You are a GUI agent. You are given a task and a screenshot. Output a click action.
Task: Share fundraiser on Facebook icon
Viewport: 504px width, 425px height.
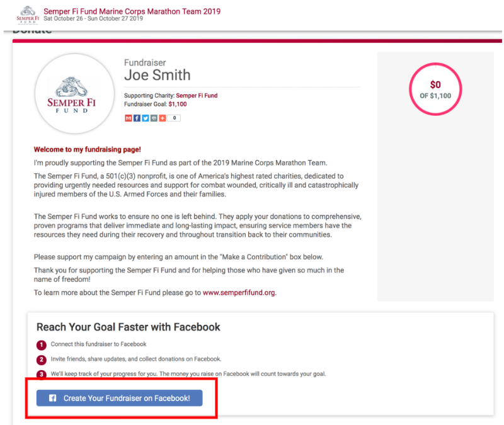[x=137, y=118]
